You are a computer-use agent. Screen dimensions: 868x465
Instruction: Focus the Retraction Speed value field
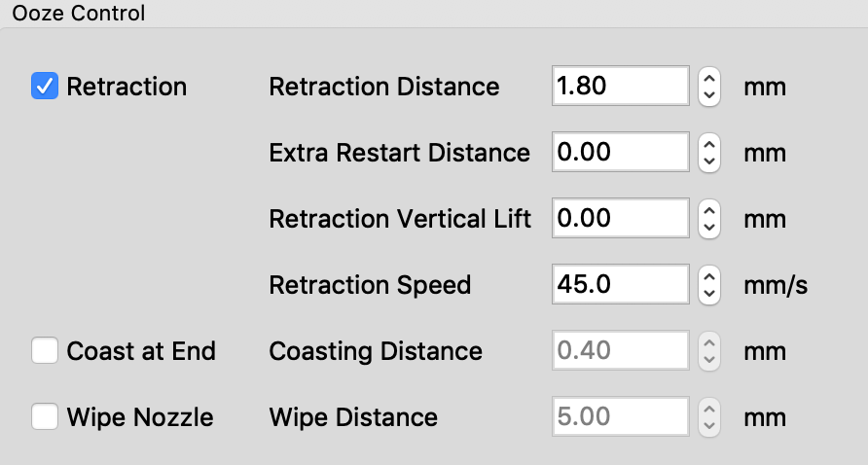click(x=621, y=284)
